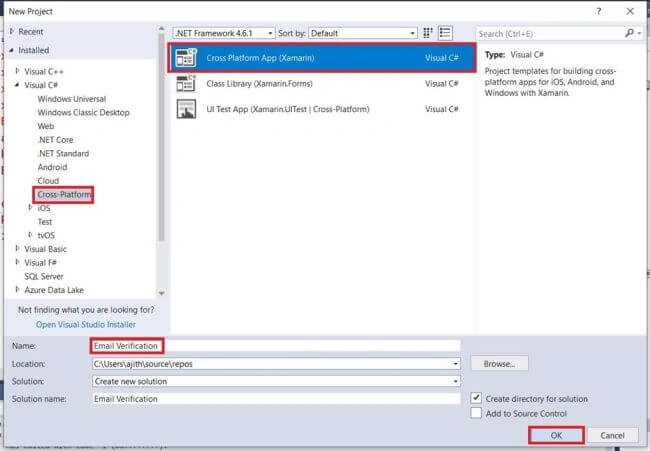Image resolution: width=650 pixels, height=451 pixels.
Task: Close the New Project dialog
Action: 630,11
